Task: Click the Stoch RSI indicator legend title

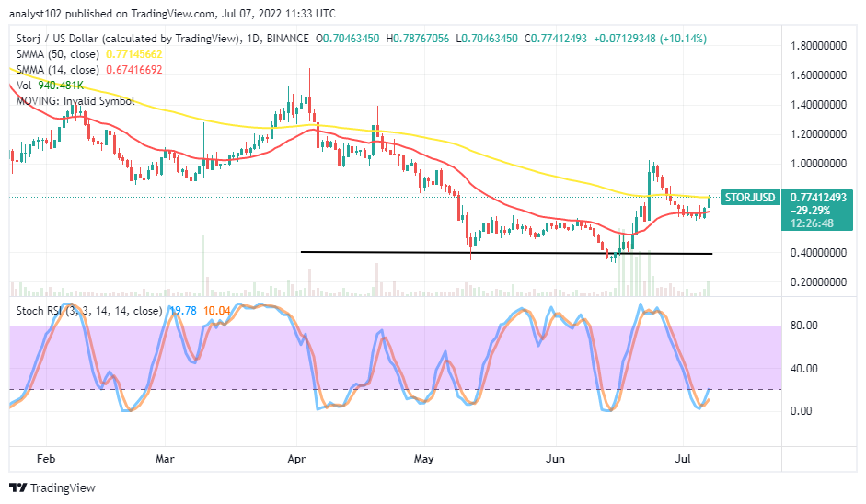Action: click(87, 310)
